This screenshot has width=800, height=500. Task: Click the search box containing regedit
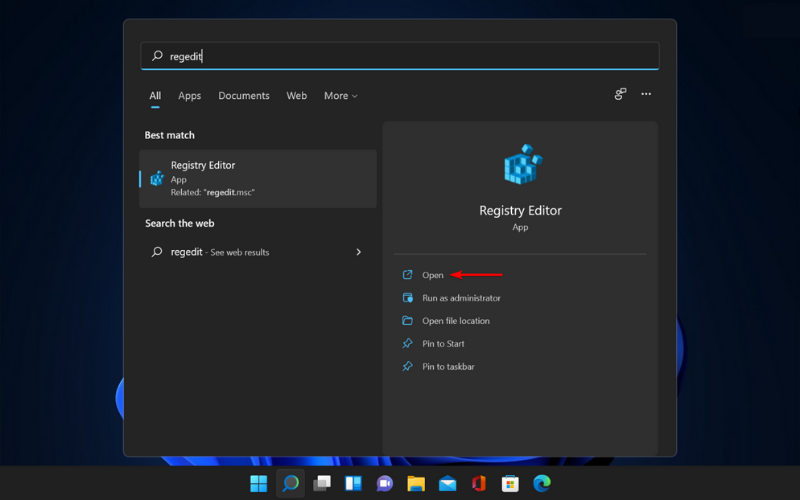coord(399,56)
